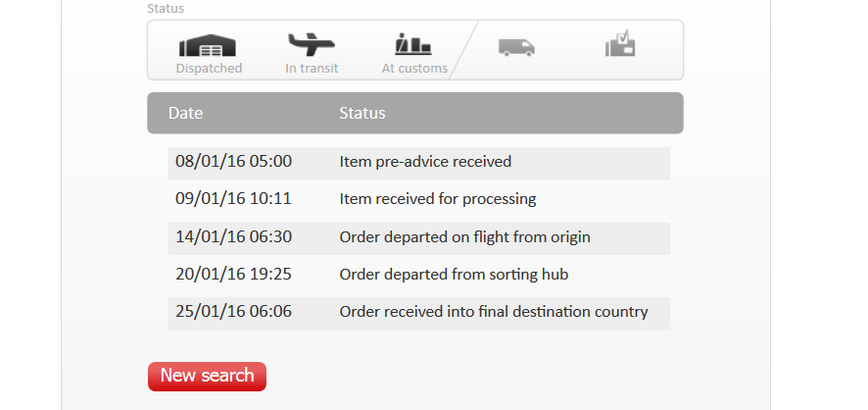The height and width of the screenshot is (410, 868).
Task: Select the 14/01/16 06:30 date entry
Action: 233,237
